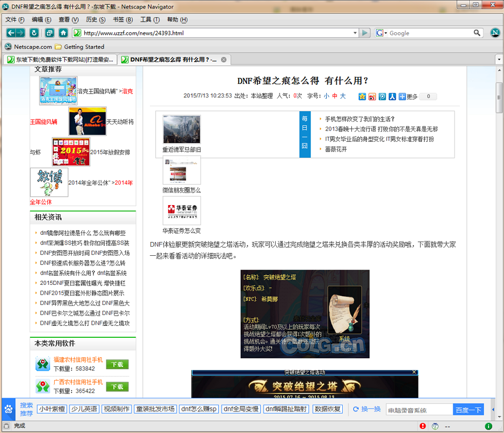Click the 换一换 refresh icon
The width and height of the screenshot is (504, 433).
coord(355,409)
